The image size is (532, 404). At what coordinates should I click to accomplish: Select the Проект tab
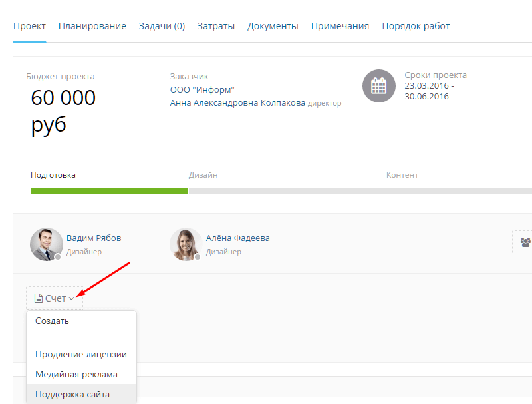click(29, 26)
